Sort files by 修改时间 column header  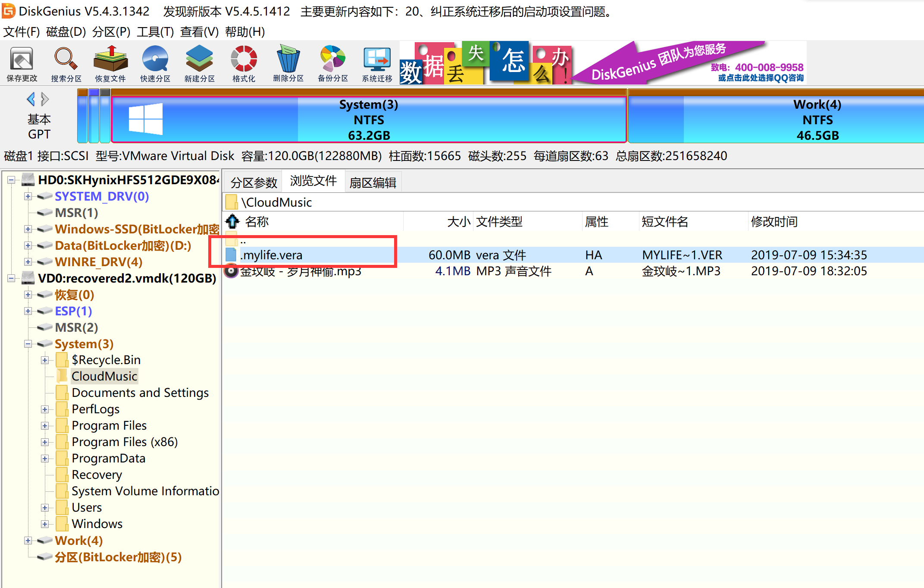(x=774, y=222)
